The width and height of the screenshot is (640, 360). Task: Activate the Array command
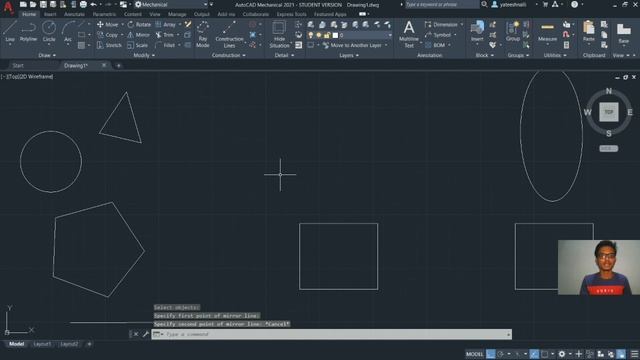pos(165,24)
